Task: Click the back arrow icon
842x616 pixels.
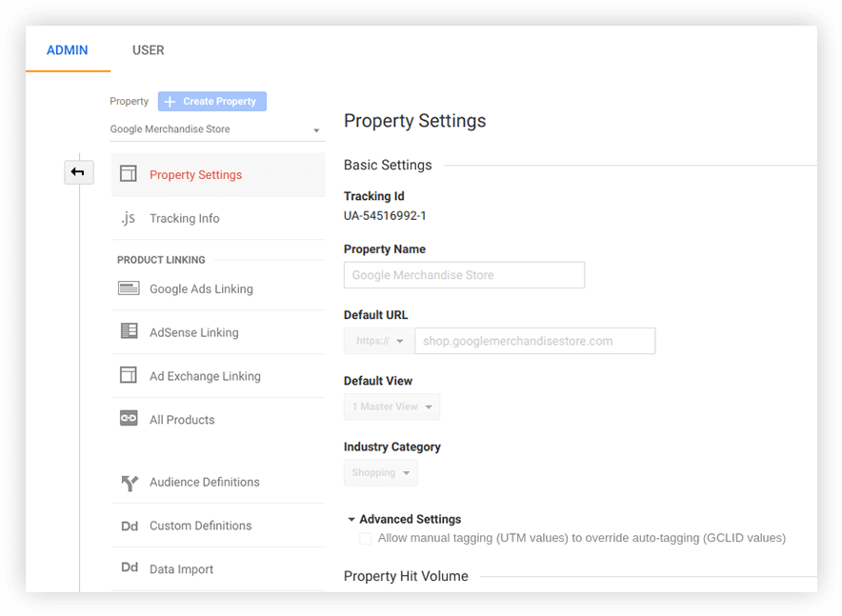Action: tap(78, 172)
